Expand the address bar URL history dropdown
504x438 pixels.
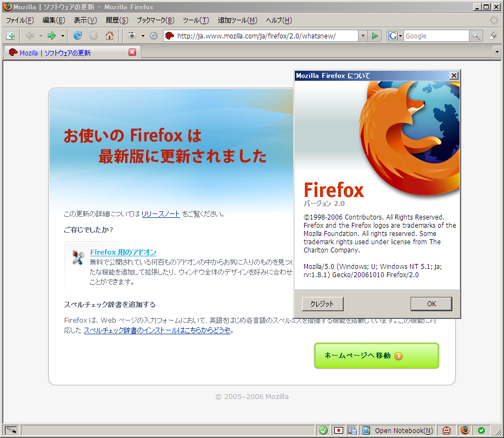[363, 36]
